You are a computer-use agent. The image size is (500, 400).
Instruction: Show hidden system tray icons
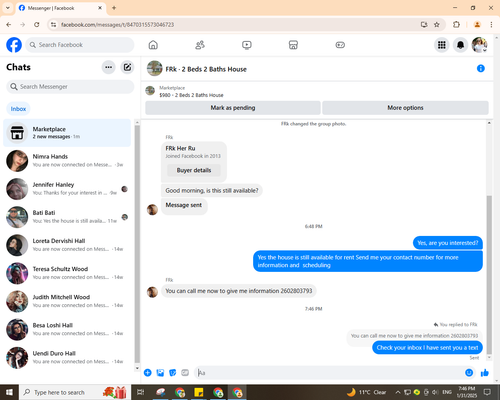398,392
